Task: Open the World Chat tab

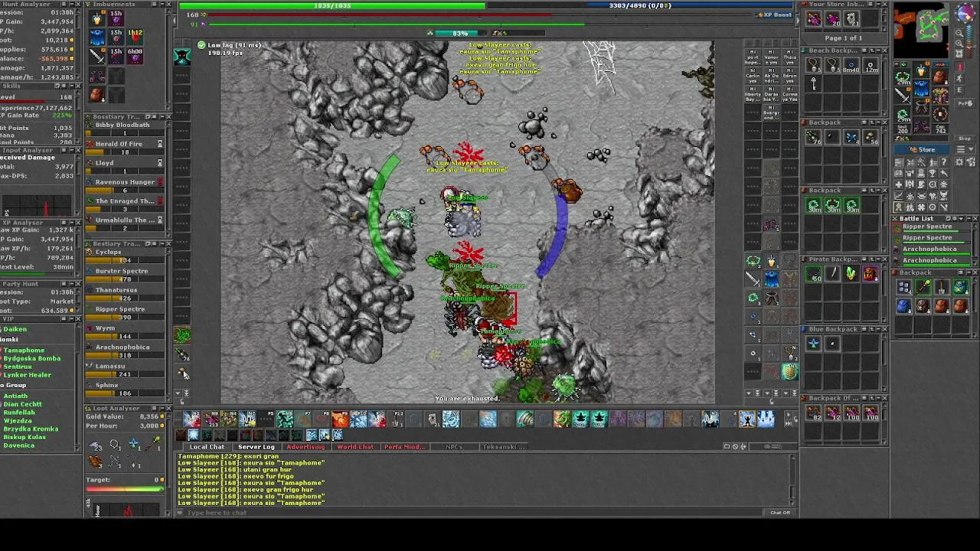Action: point(354,447)
